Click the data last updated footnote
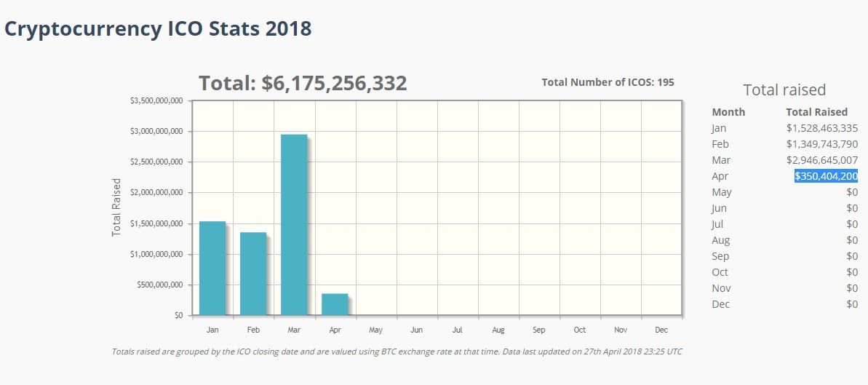The width and height of the screenshot is (868, 385). [397, 352]
